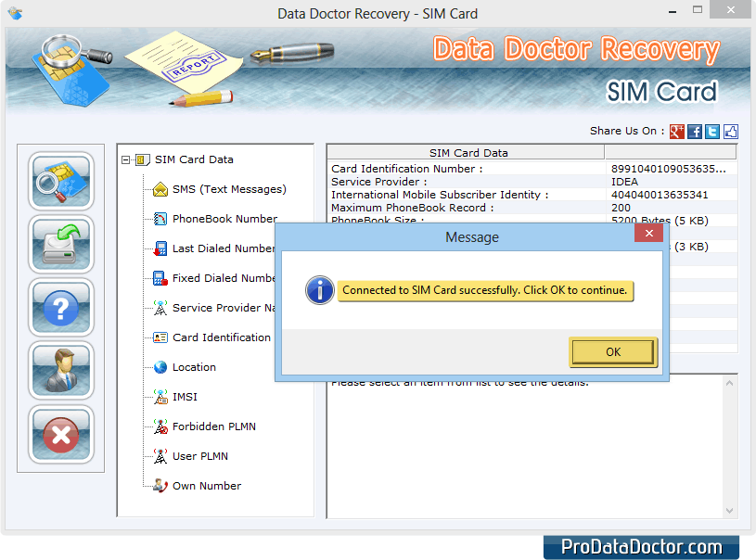Screen dimensions: 756x560
Task: Click the Location globe icon
Action: (160, 367)
